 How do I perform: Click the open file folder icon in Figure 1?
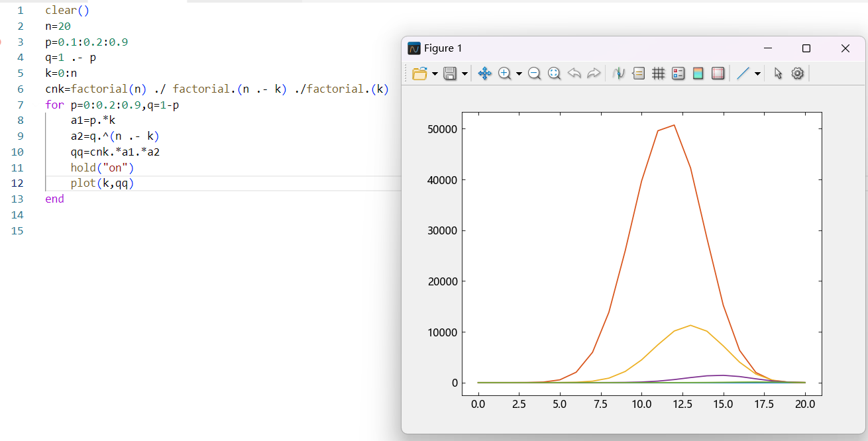pos(419,73)
